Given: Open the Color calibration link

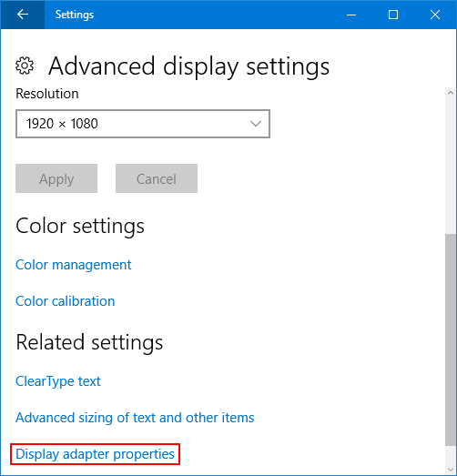Looking at the screenshot, I should click(x=66, y=301).
